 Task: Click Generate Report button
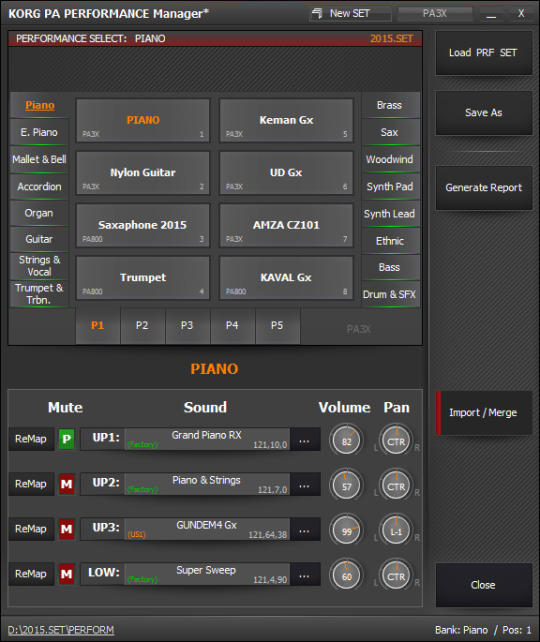484,188
